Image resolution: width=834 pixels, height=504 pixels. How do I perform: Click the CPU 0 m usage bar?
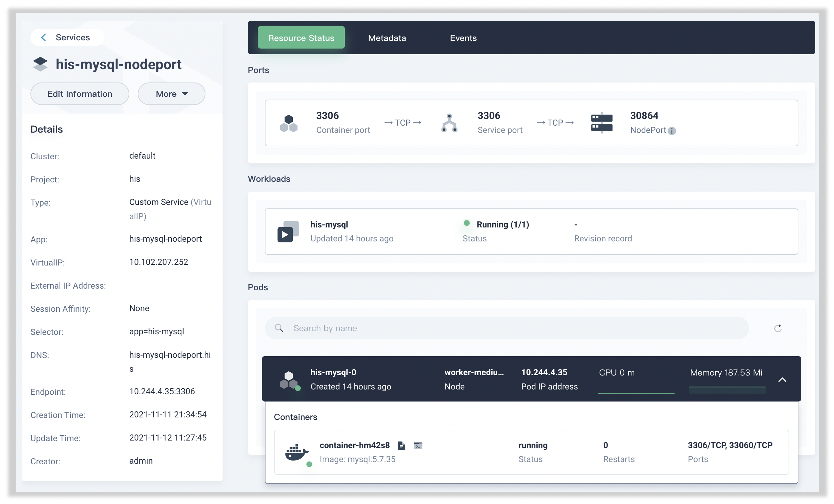click(636, 393)
